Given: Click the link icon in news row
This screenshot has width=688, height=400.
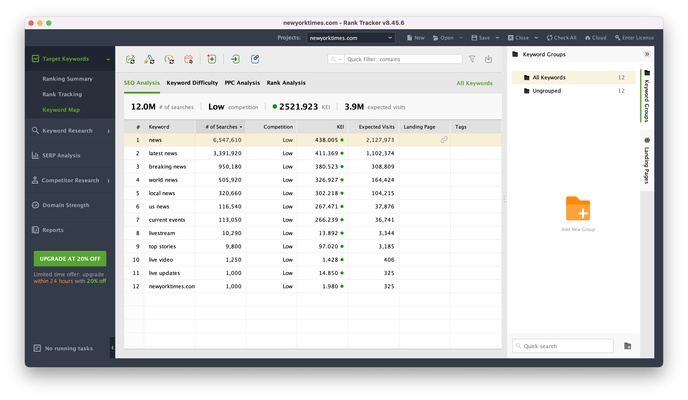Looking at the screenshot, I should [444, 140].
